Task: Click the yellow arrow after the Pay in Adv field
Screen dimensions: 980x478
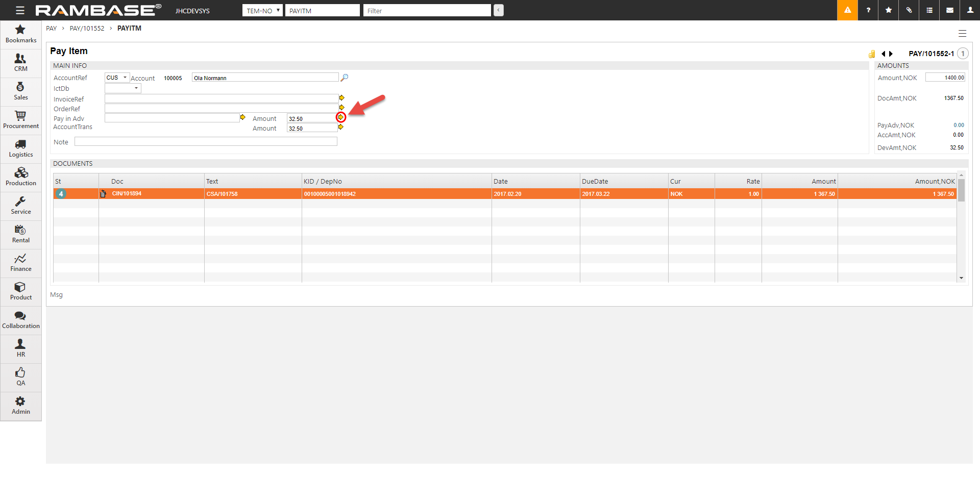Action: coord(243,117)
